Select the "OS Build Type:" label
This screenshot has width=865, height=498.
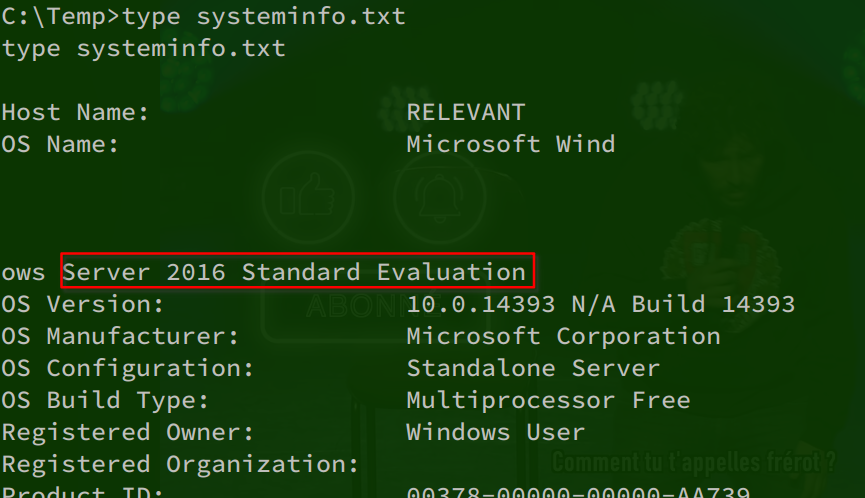click(x=105, y=400)
